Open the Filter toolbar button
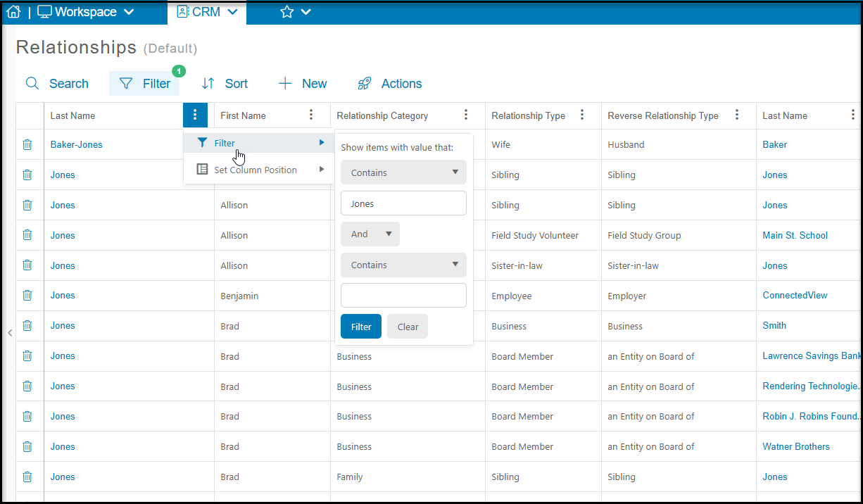The height and width of the screenshot is (504, 863). tap(144, 84)
